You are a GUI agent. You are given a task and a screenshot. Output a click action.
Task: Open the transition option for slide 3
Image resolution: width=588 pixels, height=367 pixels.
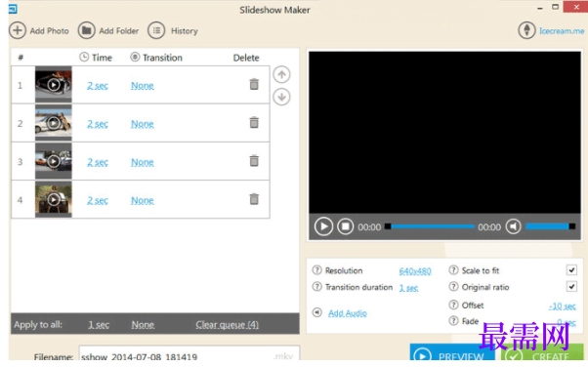[143, 162]
